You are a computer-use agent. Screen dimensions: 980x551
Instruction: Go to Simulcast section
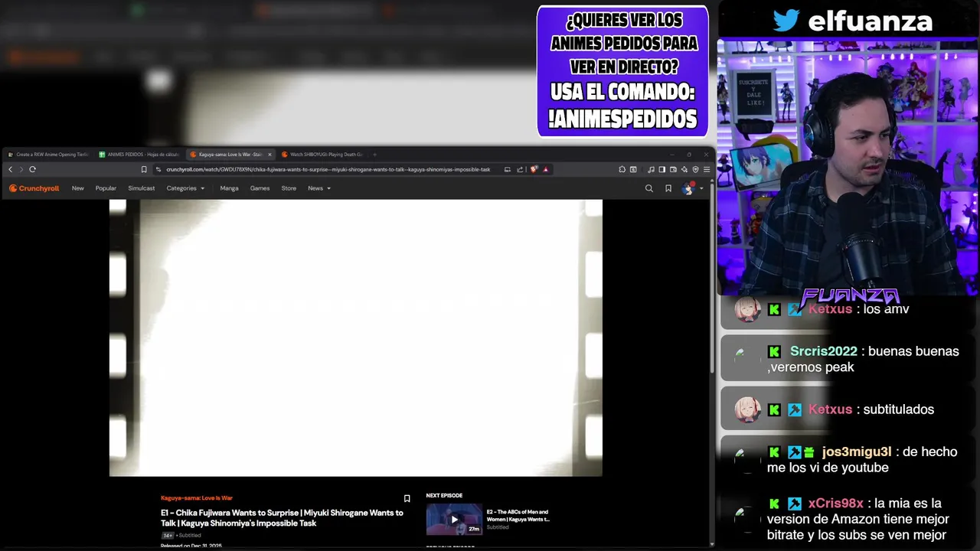click(x=142, y=188)
